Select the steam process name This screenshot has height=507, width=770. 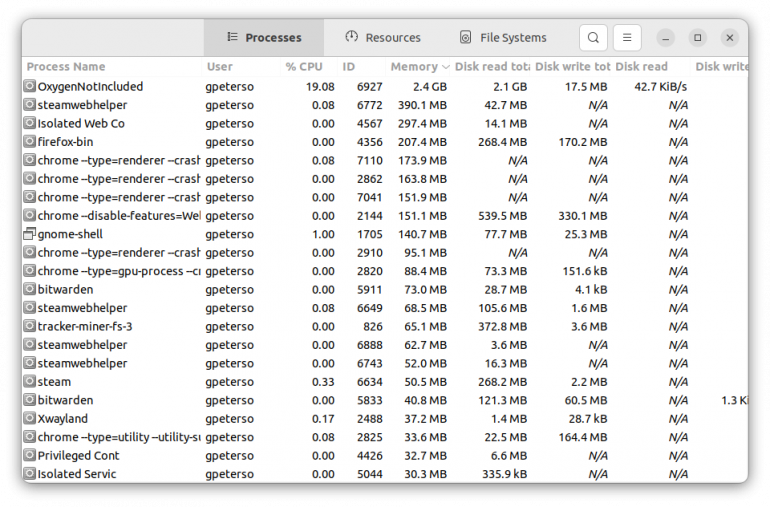click(55, 382)
